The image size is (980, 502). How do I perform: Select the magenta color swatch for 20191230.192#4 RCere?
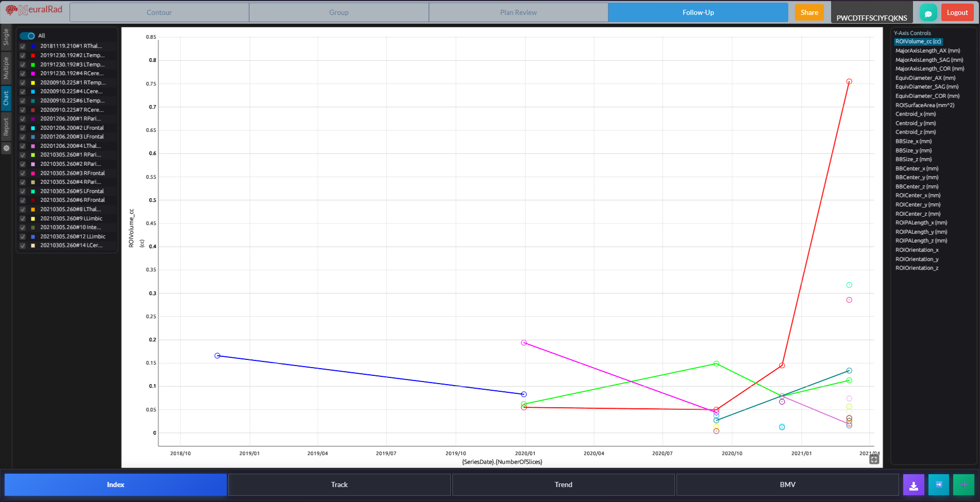32,73
